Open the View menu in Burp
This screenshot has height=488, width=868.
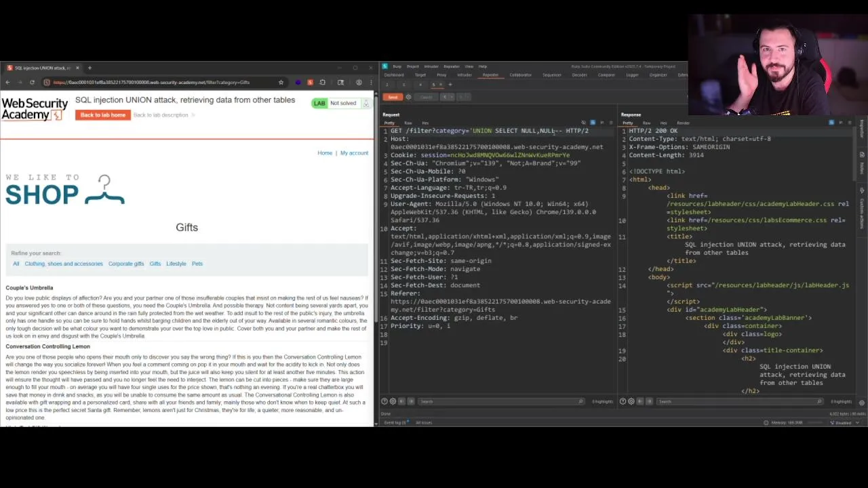(x=469, y=66)
